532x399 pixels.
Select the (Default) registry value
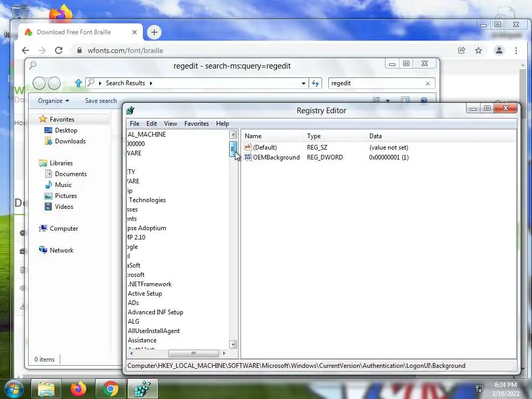[x=264, y=148]
